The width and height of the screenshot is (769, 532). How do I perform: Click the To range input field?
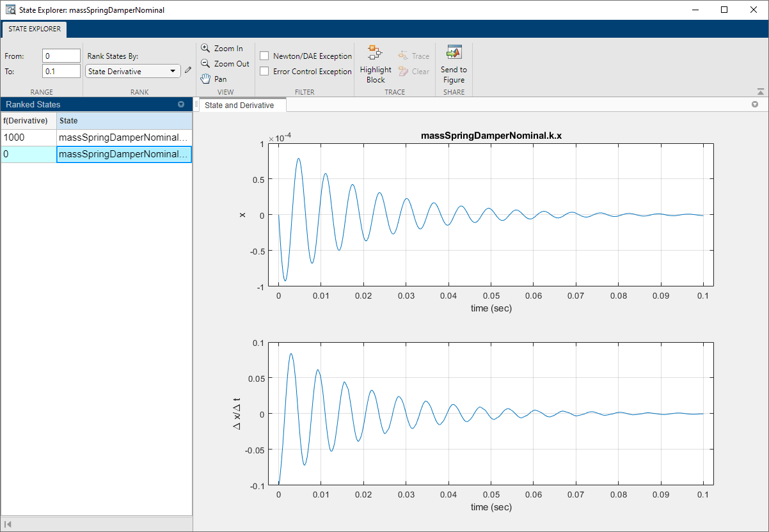tap(61, 72)
